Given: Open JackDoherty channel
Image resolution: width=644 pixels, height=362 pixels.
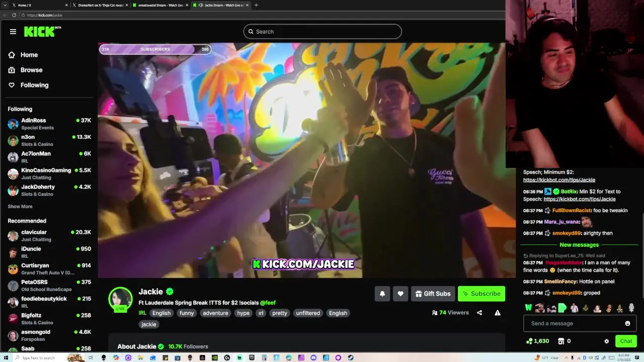Looking at the screenshot, I should point(49,190).
